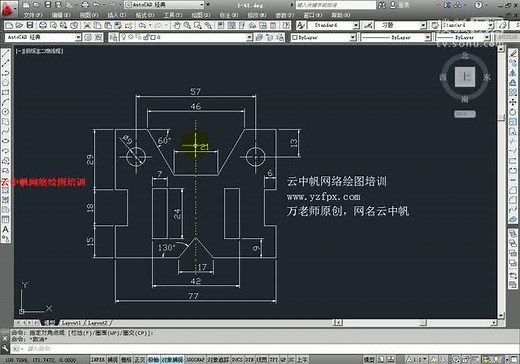Click the sign-in user button
520x364 pixels.
point(400,5)
